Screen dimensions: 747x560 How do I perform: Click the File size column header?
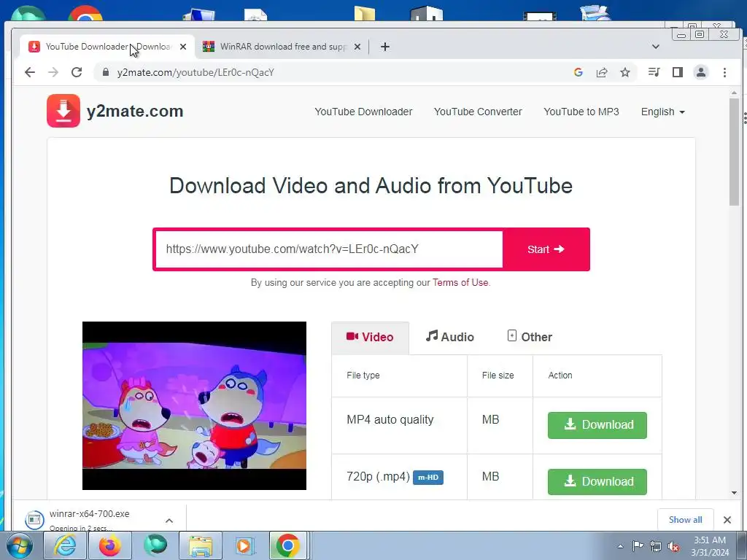coord(498,376)
